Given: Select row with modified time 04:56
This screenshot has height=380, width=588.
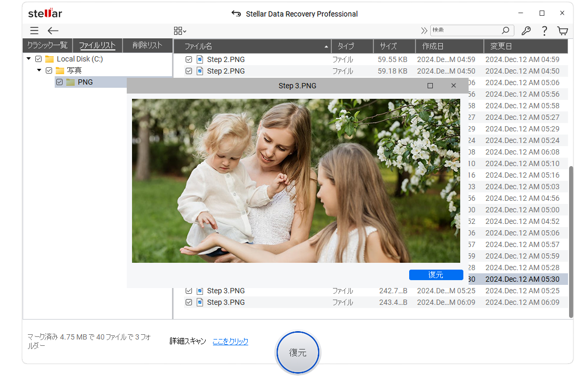Looking at the screenshot, I should click(x=518, y=198).
